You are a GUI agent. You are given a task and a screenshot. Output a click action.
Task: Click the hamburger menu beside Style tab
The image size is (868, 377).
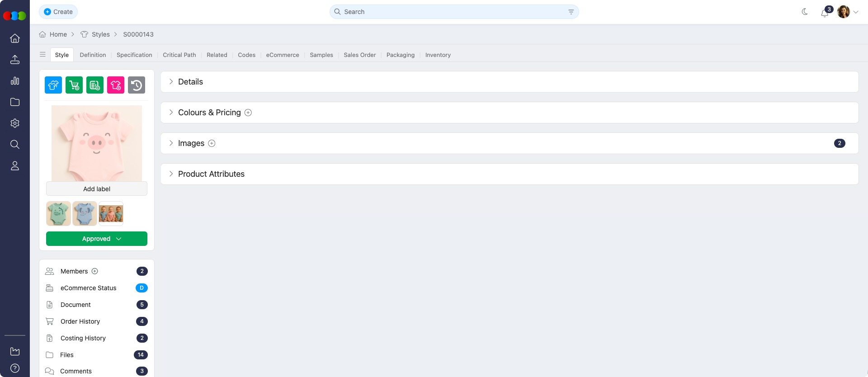42,55
